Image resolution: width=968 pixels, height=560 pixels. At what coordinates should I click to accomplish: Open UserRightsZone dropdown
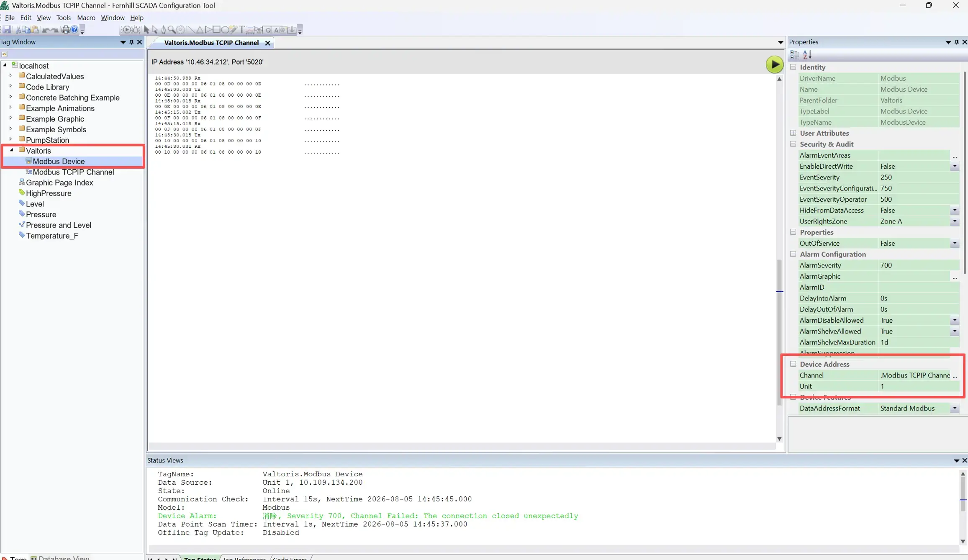[x=955, y=221]
